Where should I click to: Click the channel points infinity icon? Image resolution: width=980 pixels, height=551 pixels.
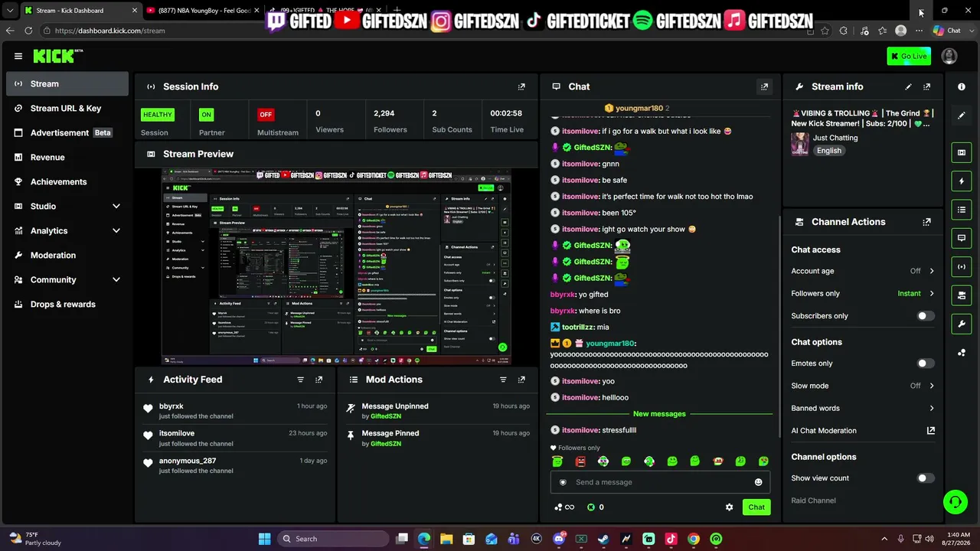click(x=564, y=507)
